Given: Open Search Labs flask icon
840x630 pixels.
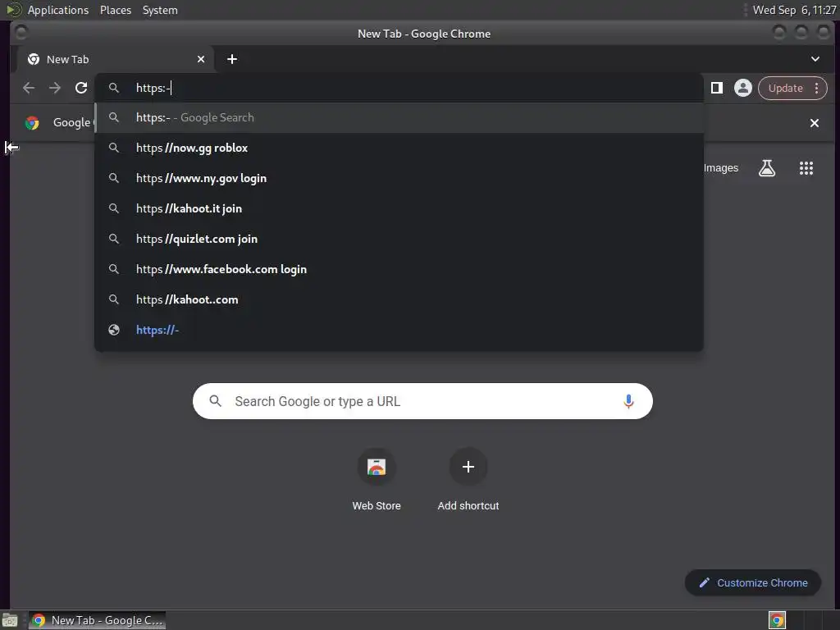Looking at the screenshot, I should pyautogui.click(x=767, y=168).
